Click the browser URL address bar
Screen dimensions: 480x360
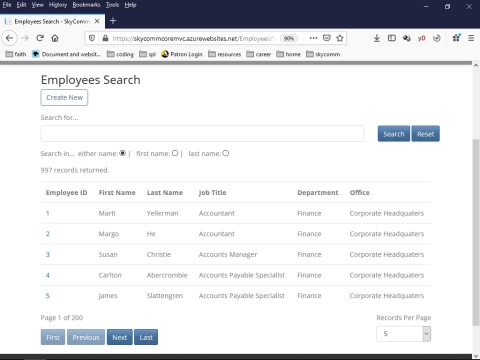(194, 38)
